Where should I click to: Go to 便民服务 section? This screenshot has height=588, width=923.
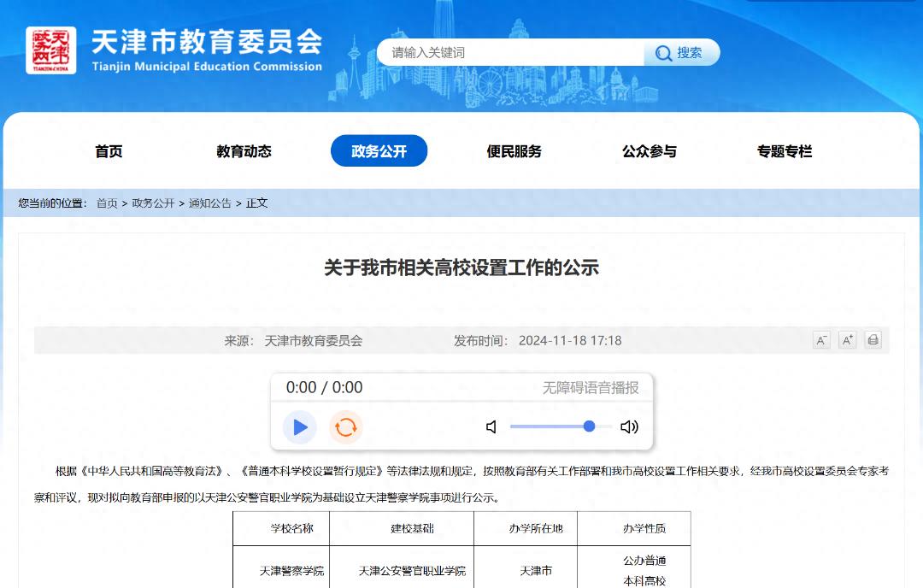click(x=514, y=151)
